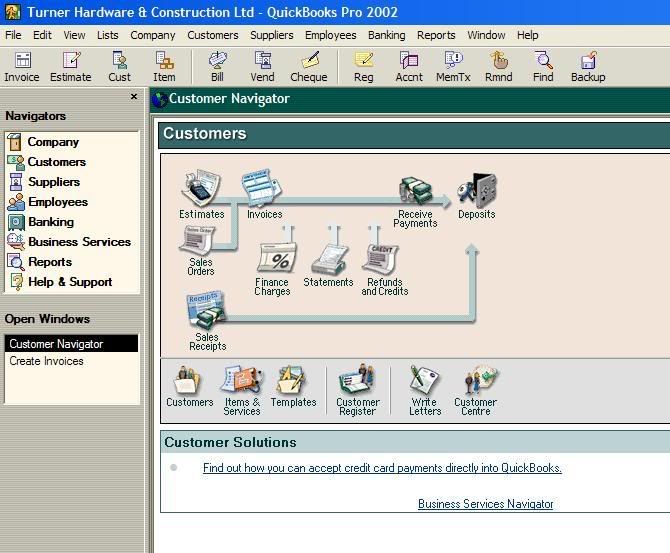Open the Estimate toolbar icon
This screenshot has height=553, width=670.
pyautogui.click(x=71, y=67)
